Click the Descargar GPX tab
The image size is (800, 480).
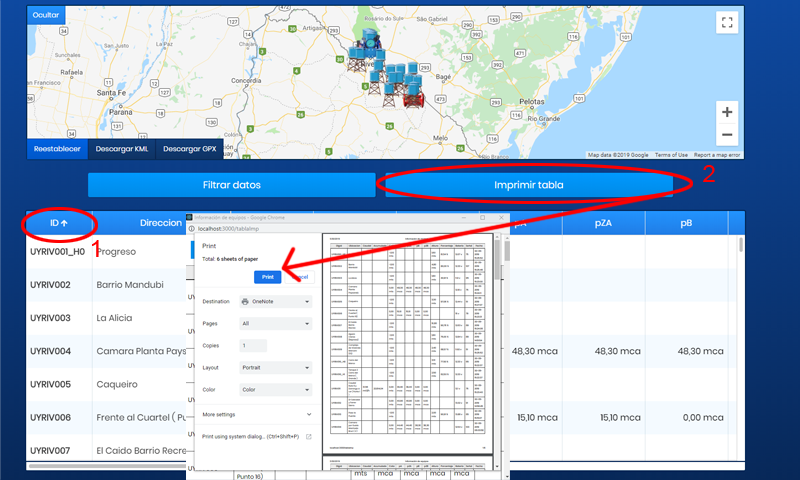point(190,149)
